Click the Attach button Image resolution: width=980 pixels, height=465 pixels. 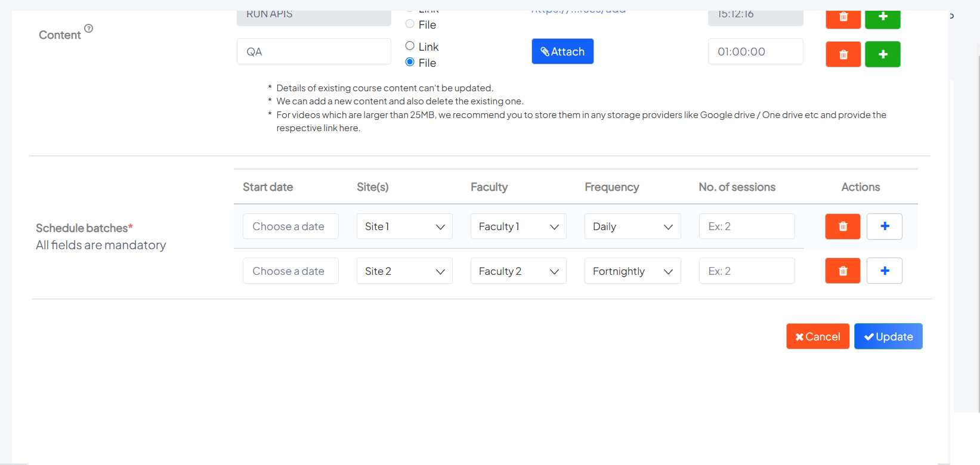pos(562,52)
